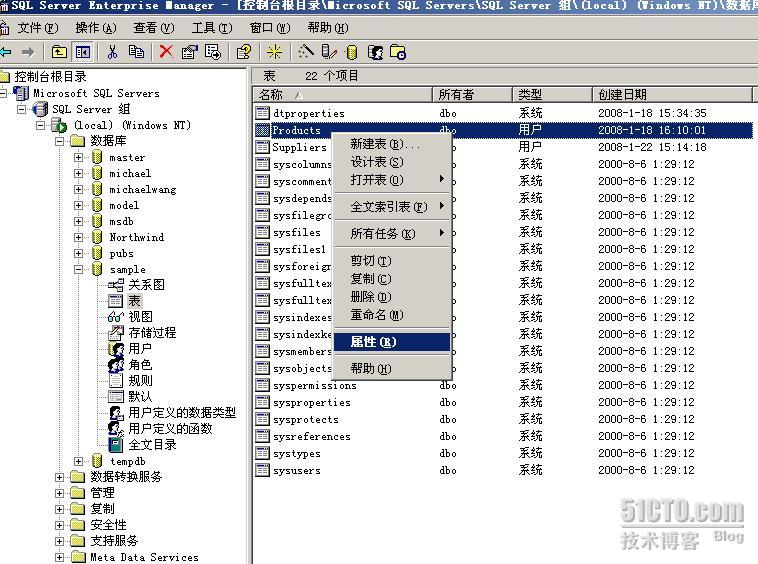Collapse the sample database node
758x564 pixels.
pos(78,269)
